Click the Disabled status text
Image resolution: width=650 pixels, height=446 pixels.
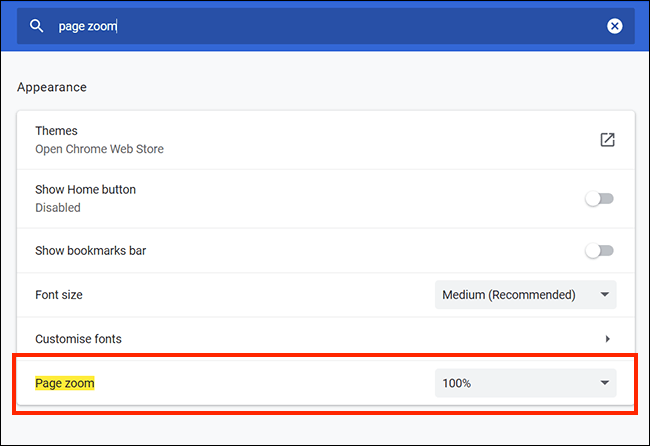pyautogui.click(x=58, y=208)
